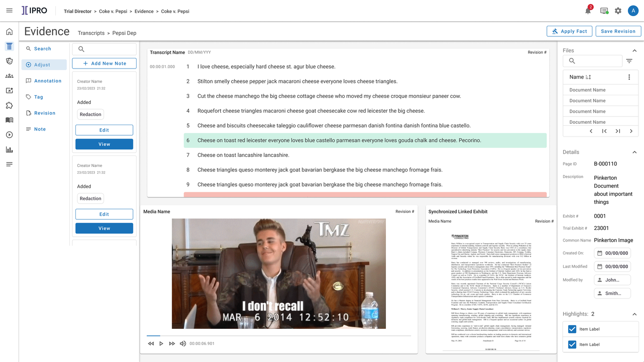
Task: Open the chat messages icon
Action: coord(604,11)
